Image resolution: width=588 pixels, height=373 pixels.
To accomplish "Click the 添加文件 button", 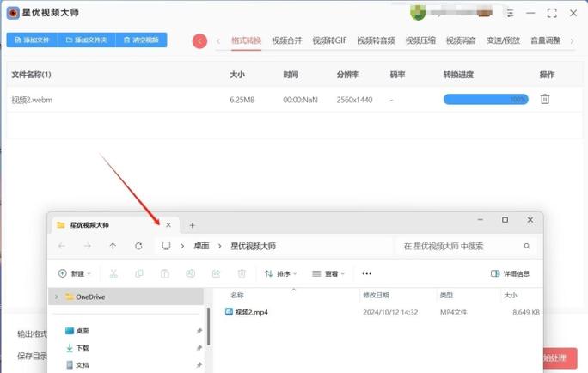I will coord(32,40).
